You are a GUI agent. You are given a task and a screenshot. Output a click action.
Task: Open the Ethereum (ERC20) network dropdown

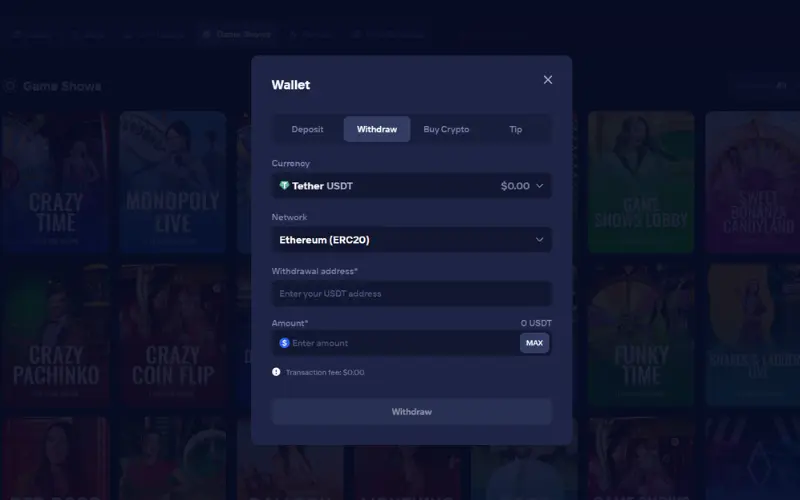coord(412,239)
